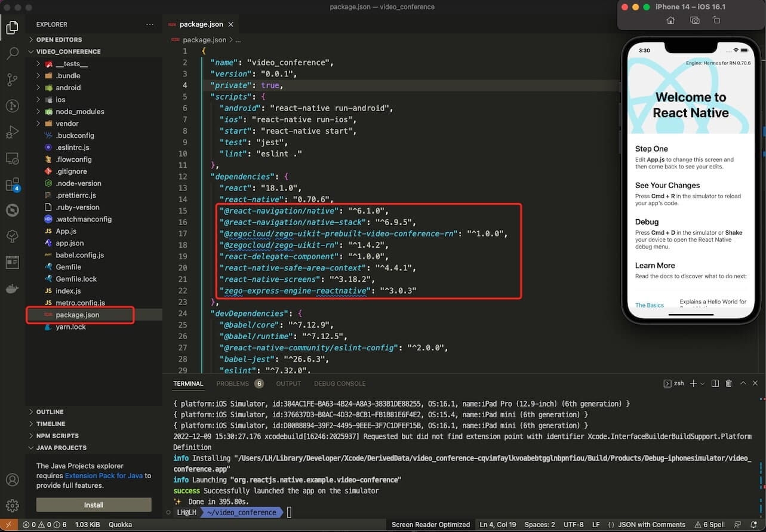Open the Accounts icon in the activity bar
This screenshot has height=532, width=766.
click(x=12, y=479)
